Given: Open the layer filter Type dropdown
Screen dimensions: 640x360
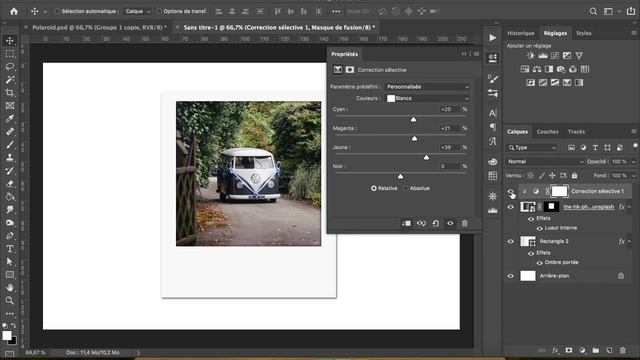Looking at the screenshot, I should [x=532, y=147].
